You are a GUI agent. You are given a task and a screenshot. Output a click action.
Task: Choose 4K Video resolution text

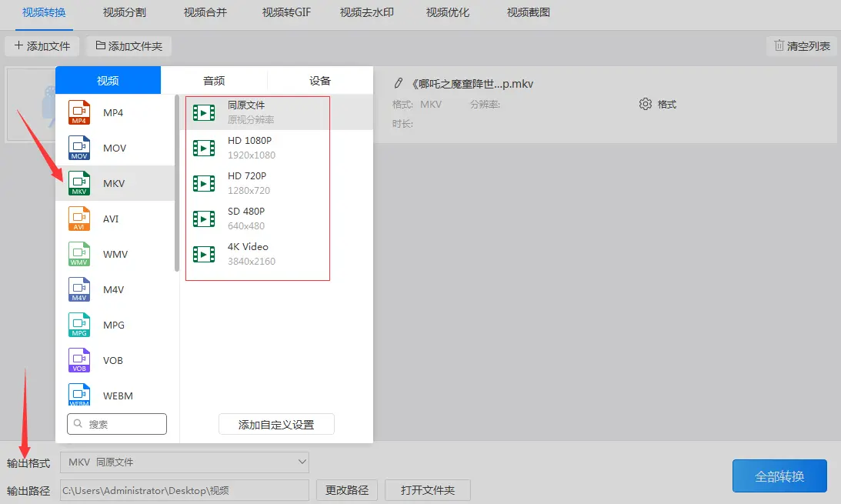[248, 247]
